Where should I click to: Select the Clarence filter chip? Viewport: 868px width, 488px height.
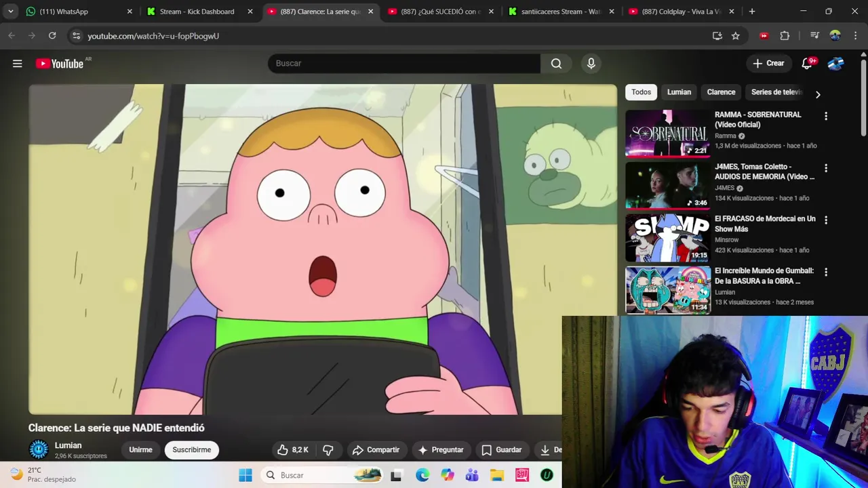(721, 92)
